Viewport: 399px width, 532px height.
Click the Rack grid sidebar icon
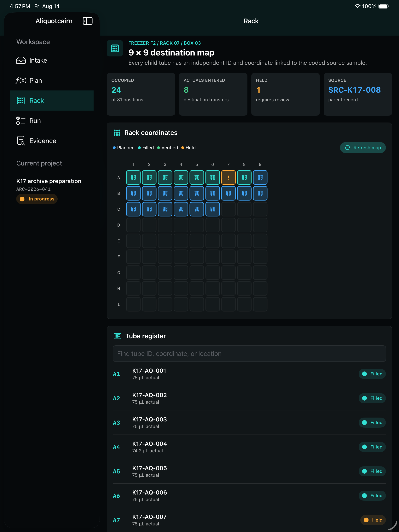[x=21, y=101]
